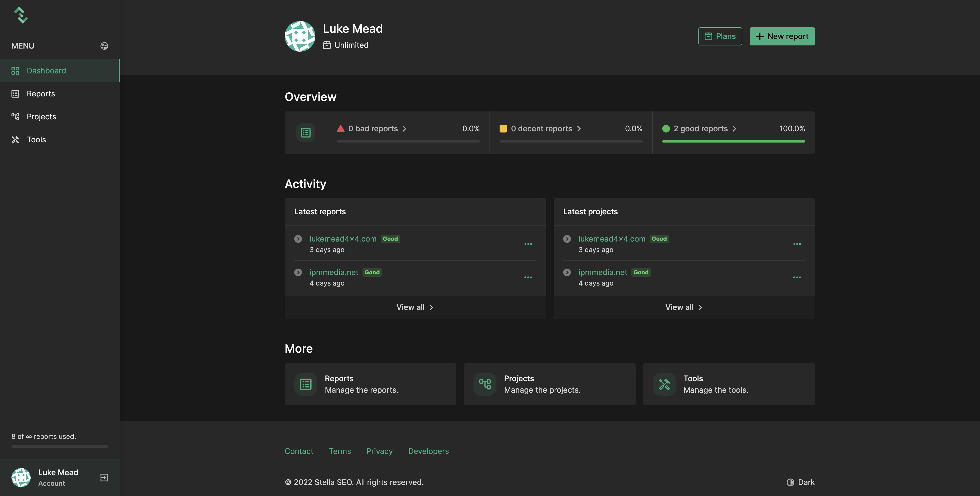Select Tools in the sidebar menu
This screenshot has height=496, width=980.
point(36,140)
